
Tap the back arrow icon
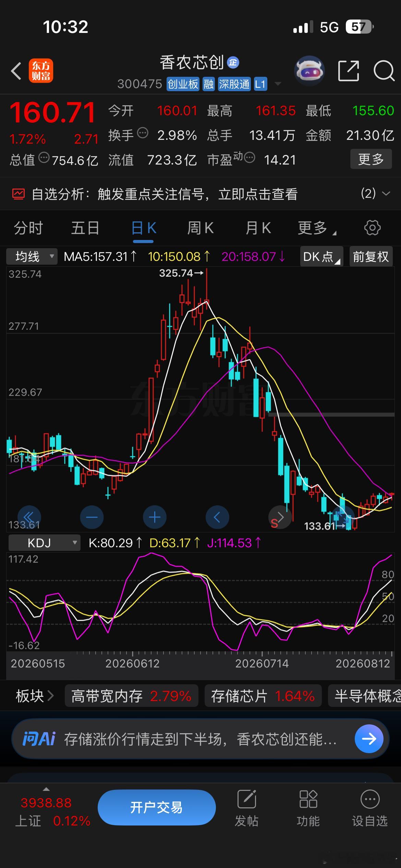point(16,71)
